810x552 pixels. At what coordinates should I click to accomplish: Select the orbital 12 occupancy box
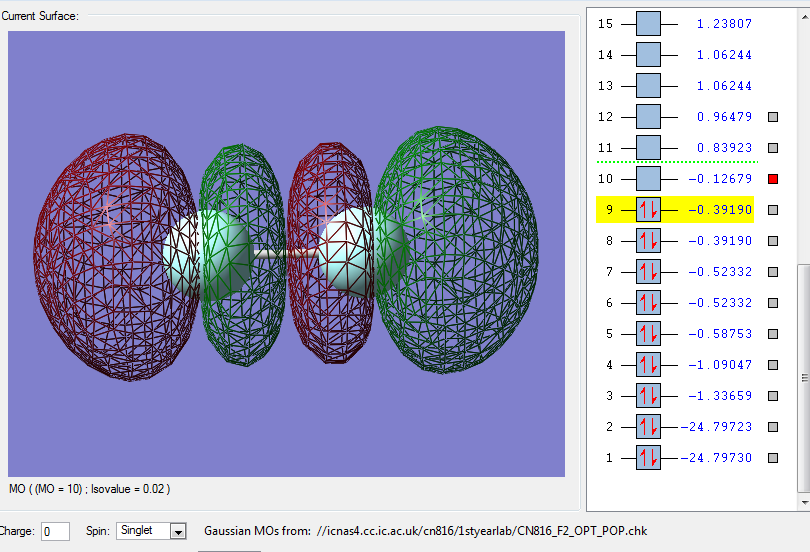(648, 117)
